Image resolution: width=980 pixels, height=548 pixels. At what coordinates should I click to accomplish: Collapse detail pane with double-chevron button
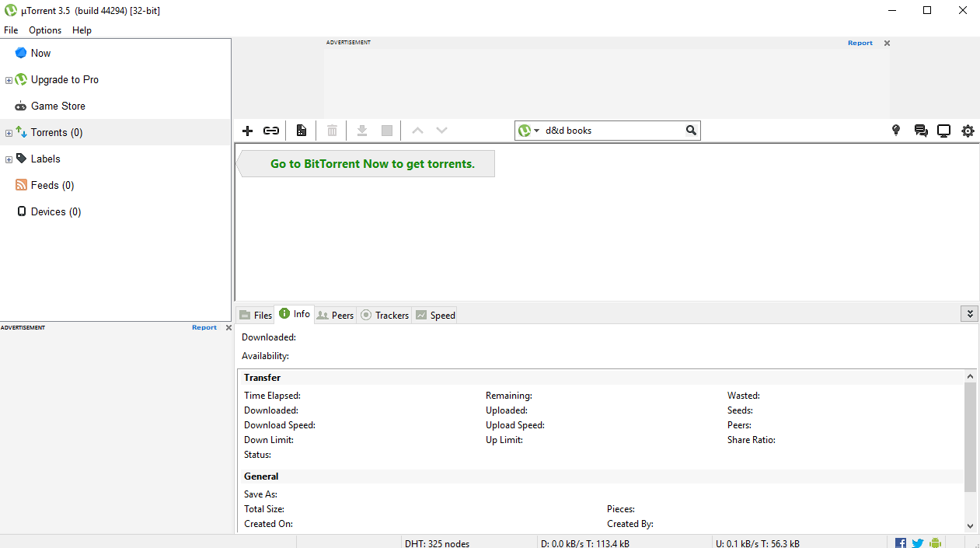[x=969, y=314]
